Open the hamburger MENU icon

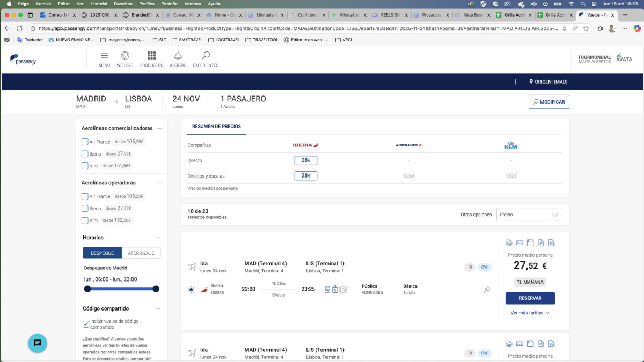[104, 56]
